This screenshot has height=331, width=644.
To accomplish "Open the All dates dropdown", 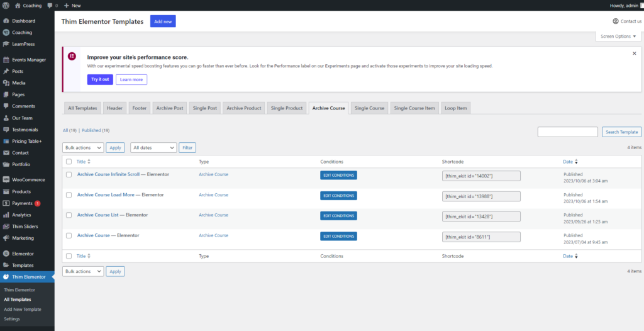I will pos(153,148).
